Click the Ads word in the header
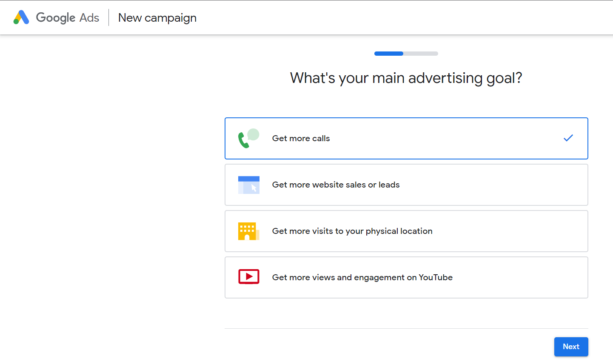 tap(89, 18)
